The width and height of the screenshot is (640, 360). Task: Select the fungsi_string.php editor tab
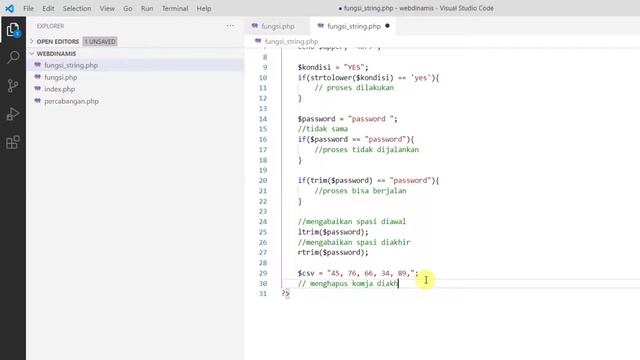[x=353, y=26]
